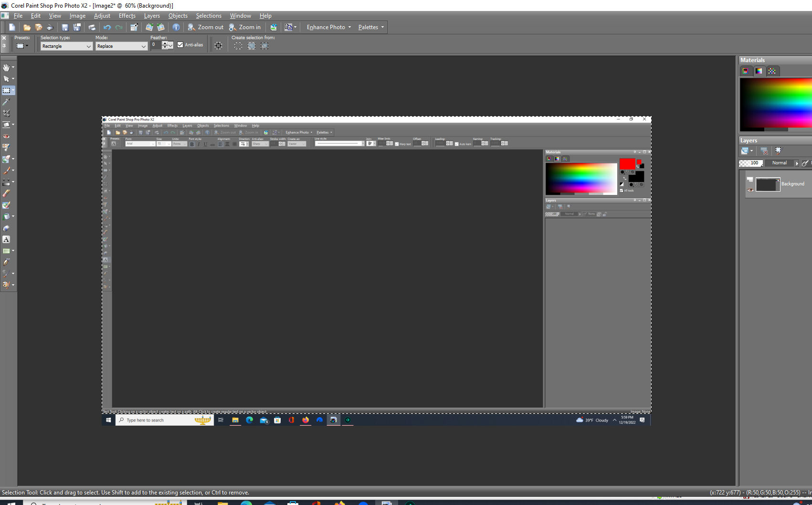Click the Delete Layer icon
This screenshot has width=812, height=505.
tap(764, 151)
